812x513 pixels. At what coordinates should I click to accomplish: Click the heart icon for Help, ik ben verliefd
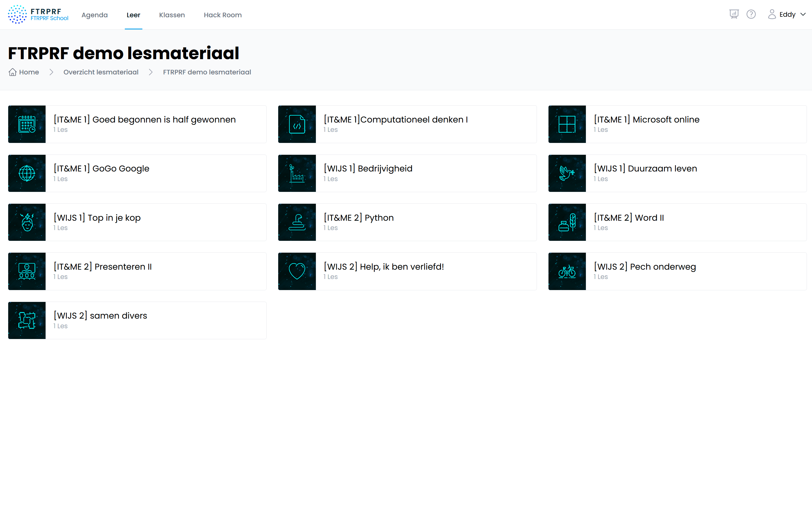coord(297,271)
